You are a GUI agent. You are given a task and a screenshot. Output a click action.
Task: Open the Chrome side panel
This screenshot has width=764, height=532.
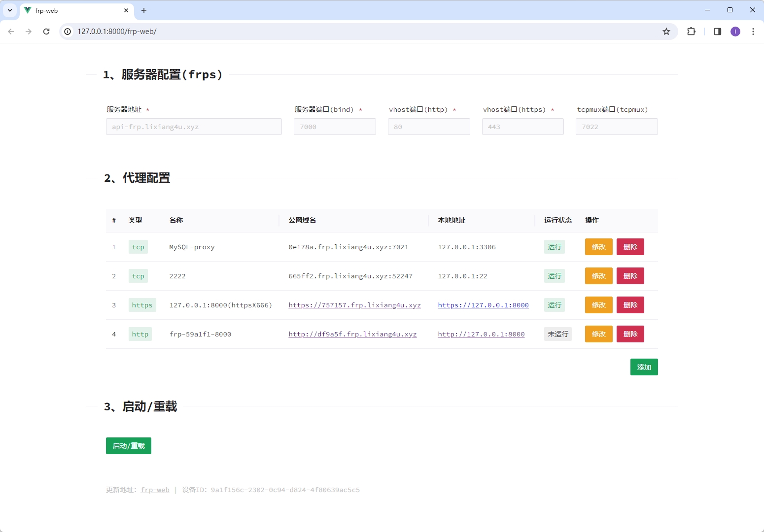pyautogui.click(x=718, y=31)
